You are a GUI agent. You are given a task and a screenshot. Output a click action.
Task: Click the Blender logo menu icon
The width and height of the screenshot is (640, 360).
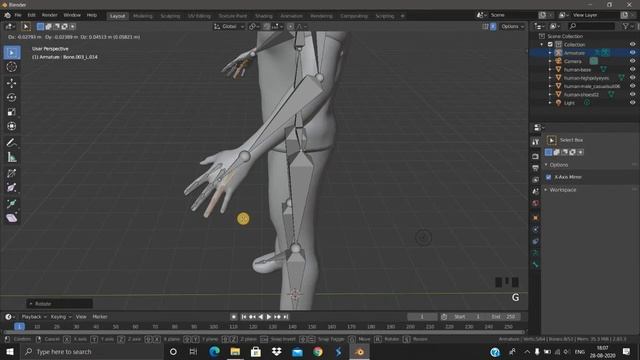click(x=7, y=15)
